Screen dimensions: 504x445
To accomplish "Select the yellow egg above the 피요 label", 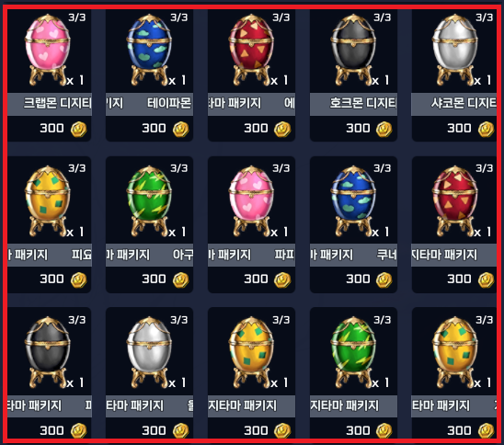I will click(x=48, y=201).
